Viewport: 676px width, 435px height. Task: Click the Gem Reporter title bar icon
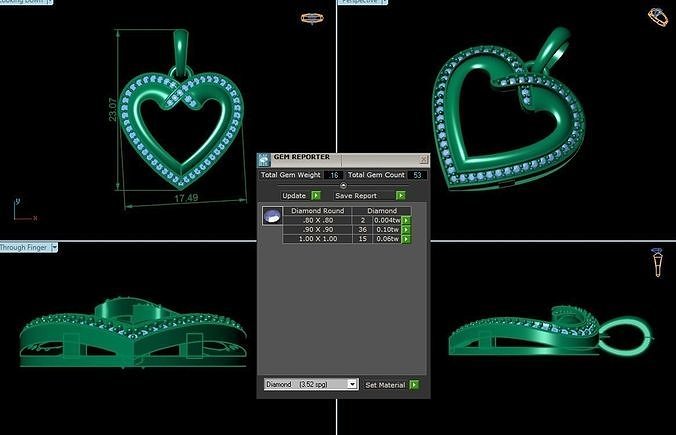(264, 159)
